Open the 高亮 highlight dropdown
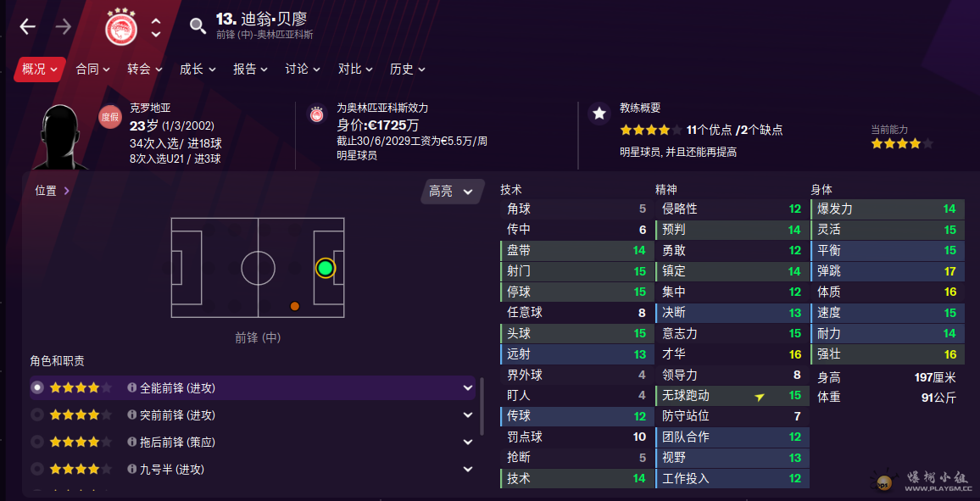Image resolution: width=980 pixels, height=501 pixels. pyautogui.click(x=452, y=192)
